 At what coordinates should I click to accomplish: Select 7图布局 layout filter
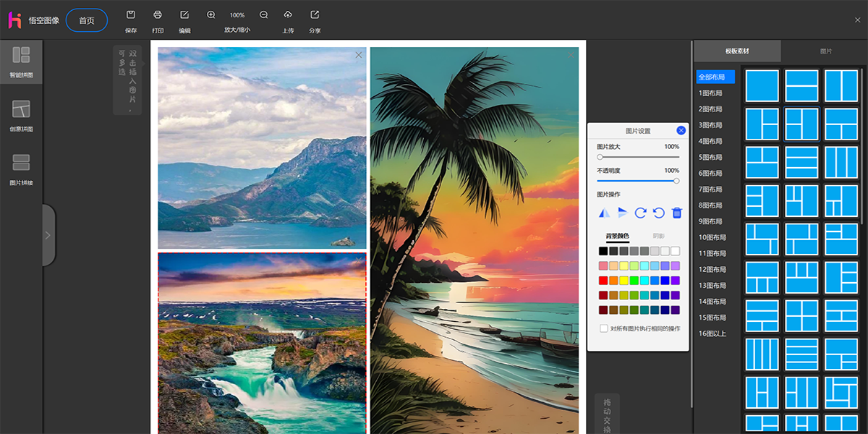point(712,190)
